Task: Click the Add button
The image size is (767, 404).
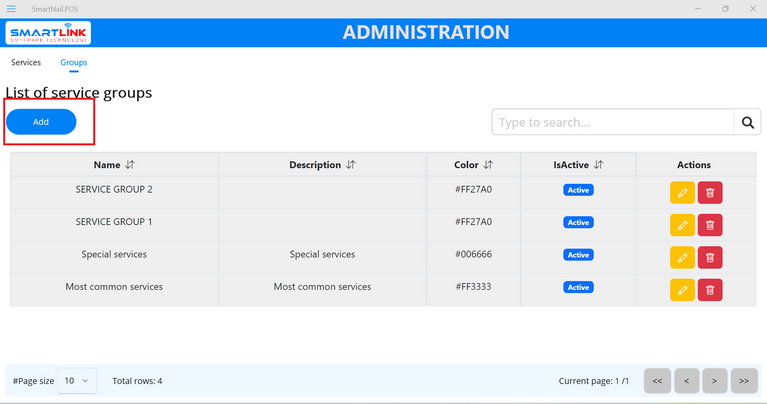Action: tap(41, 122)
